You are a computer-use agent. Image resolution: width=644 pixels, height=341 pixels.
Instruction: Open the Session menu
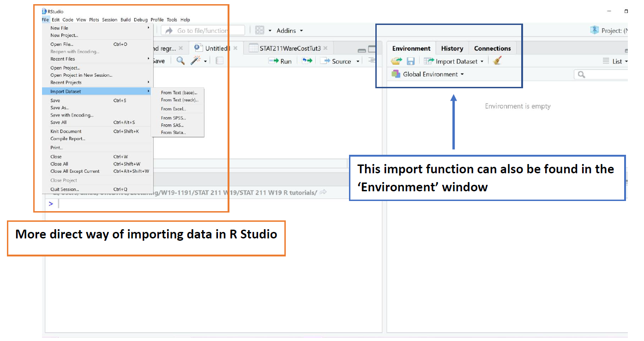point(110,20)
